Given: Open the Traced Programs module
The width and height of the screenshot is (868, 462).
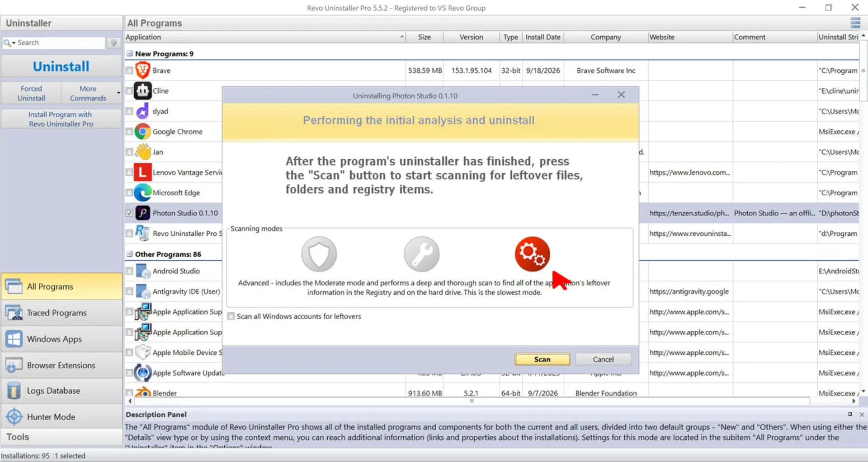Looking at the screenshot, I should (61, 313).
